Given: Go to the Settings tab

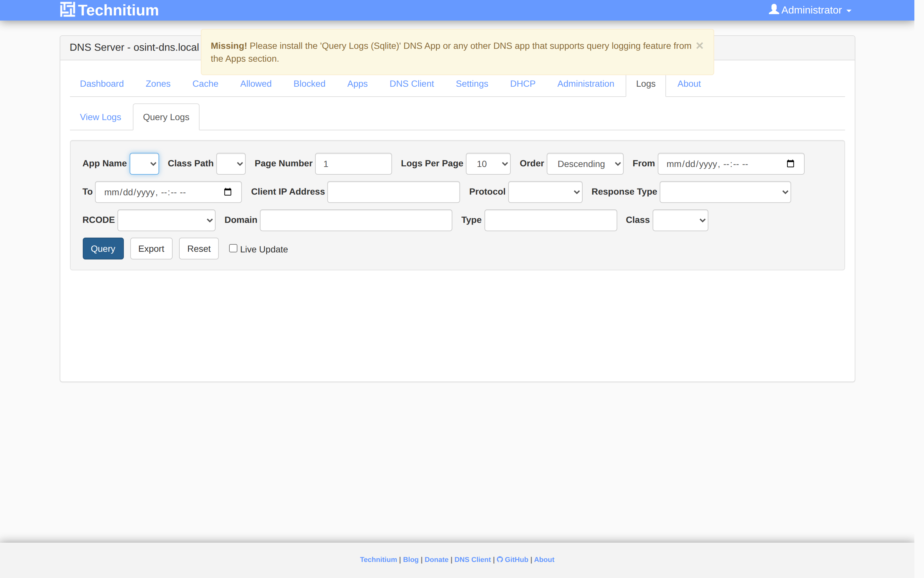Looking at the screenshot, I should (x=472, y=84).
